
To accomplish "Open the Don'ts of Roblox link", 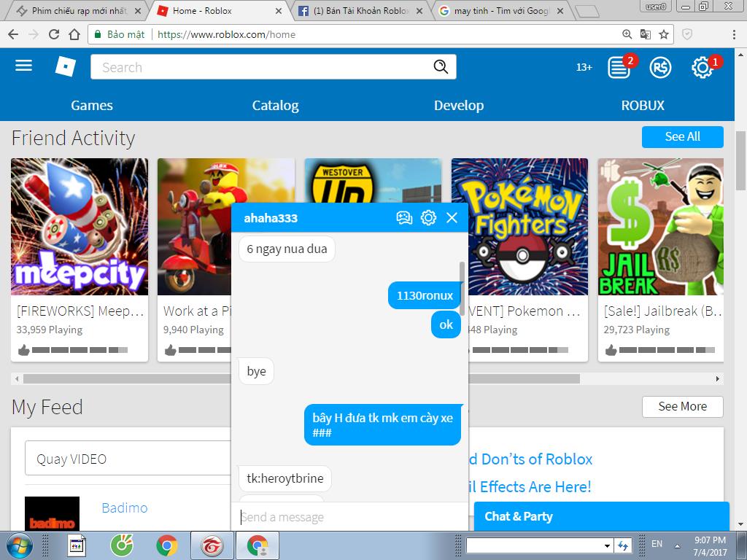I will 530,459.
